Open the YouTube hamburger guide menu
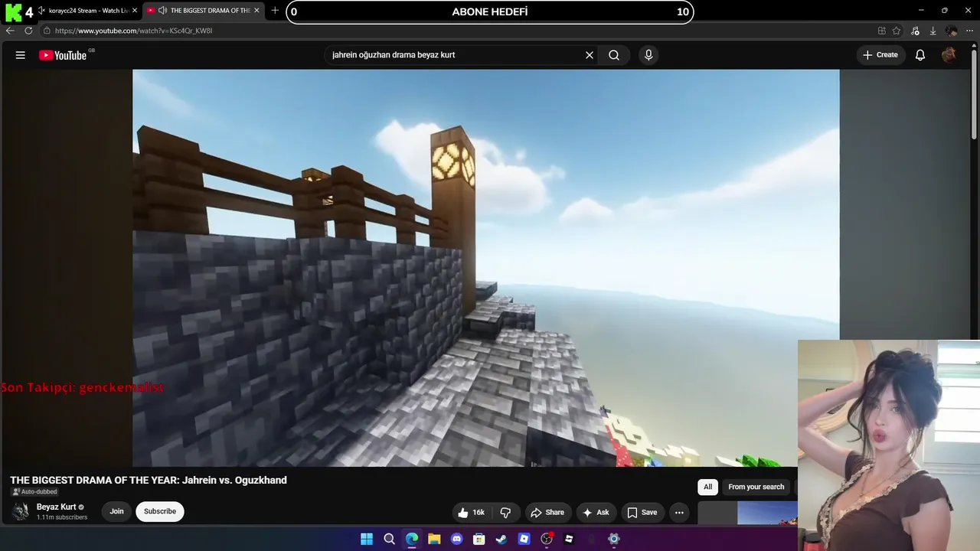Screen dimensions: 980x551 21,55
